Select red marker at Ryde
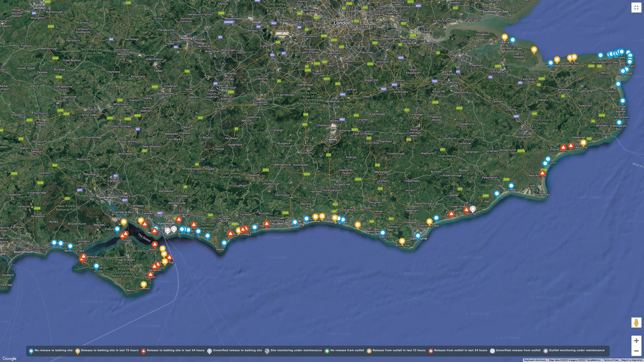This screenshot has height=362, width=644. tap(155, 244)
